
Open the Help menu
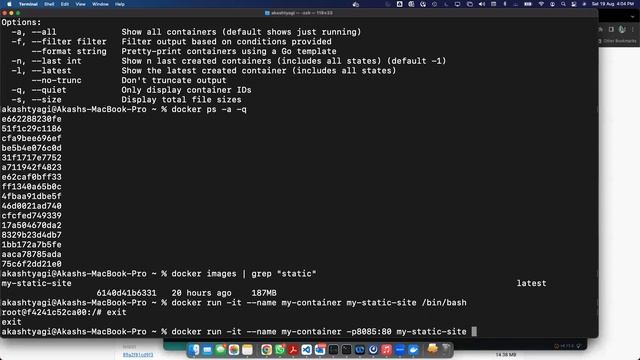(x=120, y=4)
